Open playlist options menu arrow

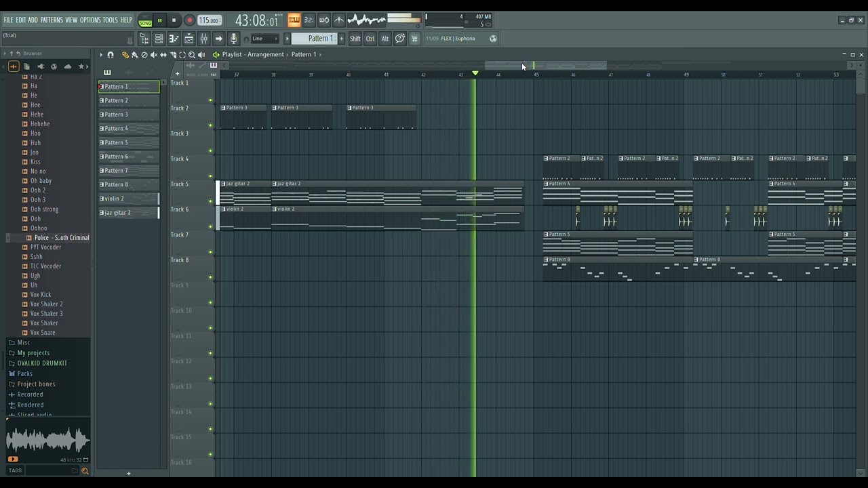(101, 55)
